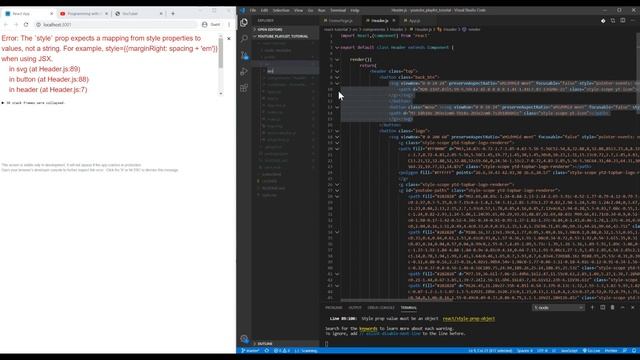Screen dimensions: 640x360
Task: Split the terminal panel
Action: pyautogui.click(x=602, y=307)
